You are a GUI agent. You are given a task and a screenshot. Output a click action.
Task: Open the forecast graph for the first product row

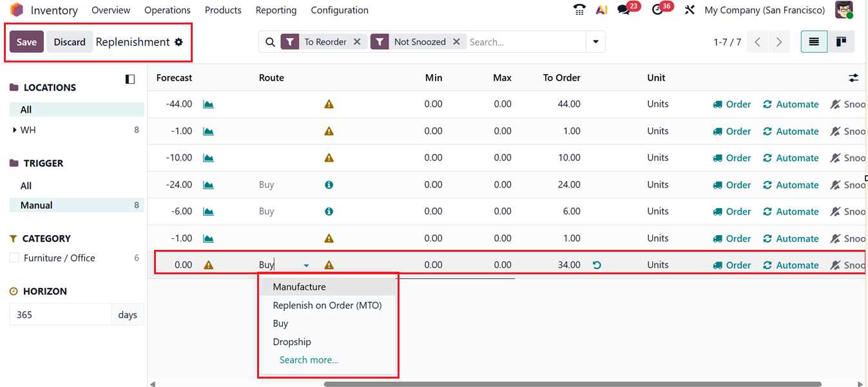(x=207, y=104)
